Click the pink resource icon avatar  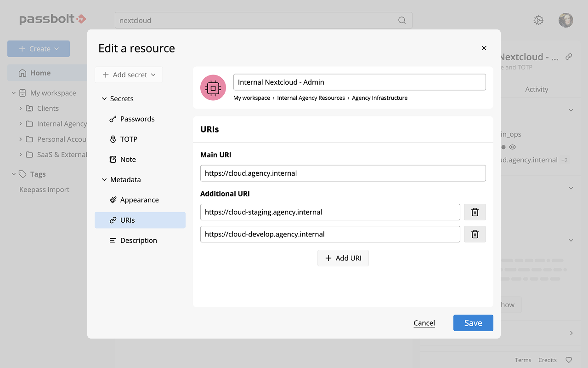pyautogui.click(x=213, y=87)
